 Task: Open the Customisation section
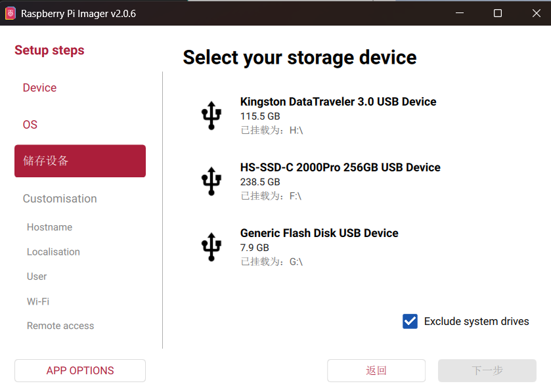point(60,199)
